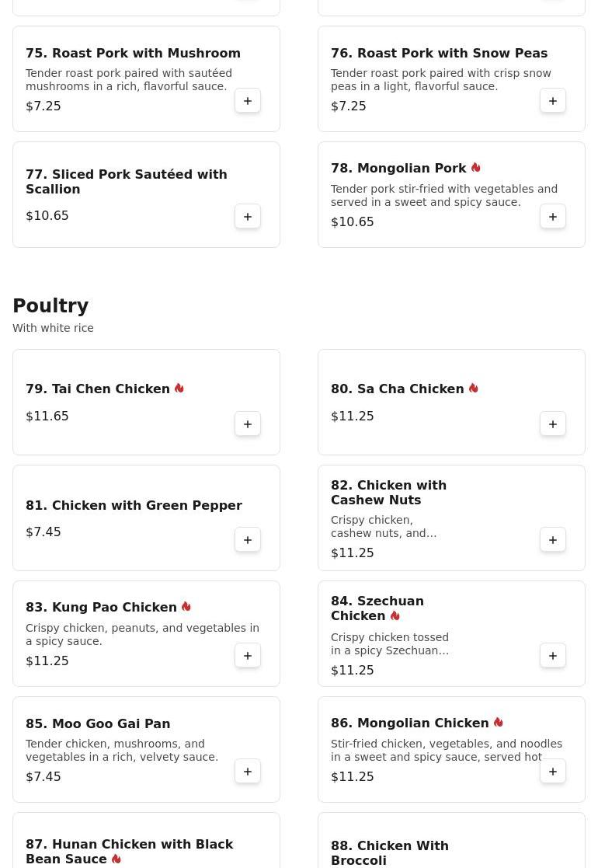Add Kung Pao Chicken to order
Image resolution: width=598 pixels, height=868 pixels.
click(247, 655)
